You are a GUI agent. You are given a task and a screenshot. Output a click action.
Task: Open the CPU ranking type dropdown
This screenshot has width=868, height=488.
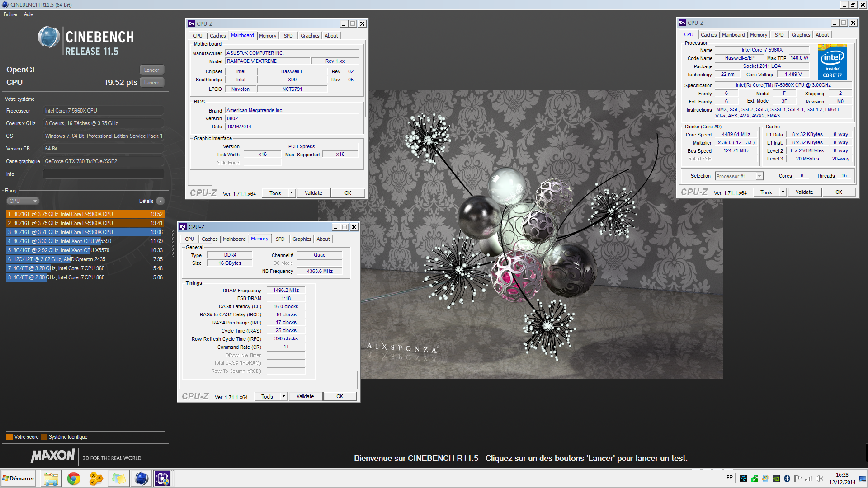pyautogui.click(x=23, y=201)
